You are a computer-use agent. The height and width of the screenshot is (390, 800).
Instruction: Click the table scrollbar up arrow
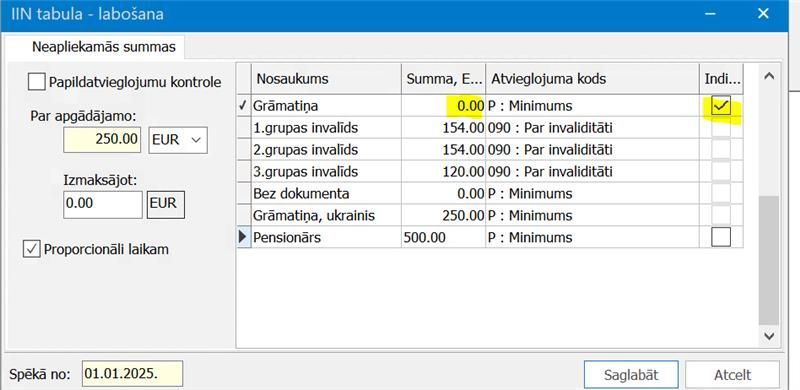tap(769, 77)
